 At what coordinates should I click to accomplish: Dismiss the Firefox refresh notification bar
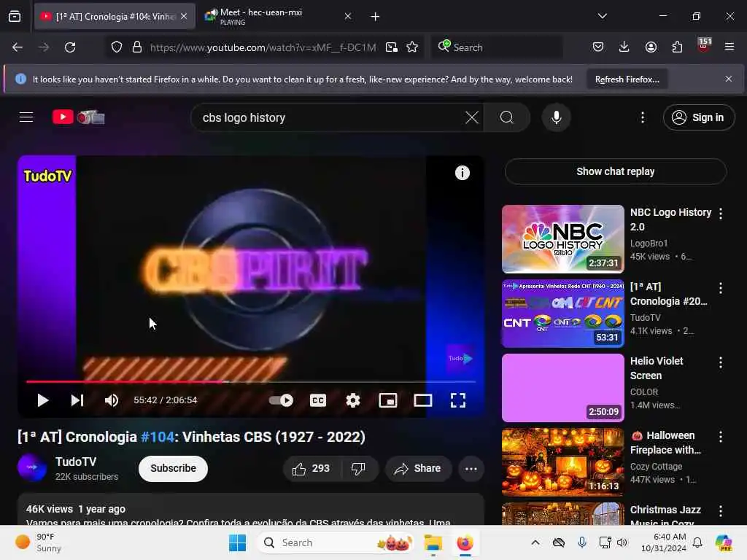coord(729,79)
